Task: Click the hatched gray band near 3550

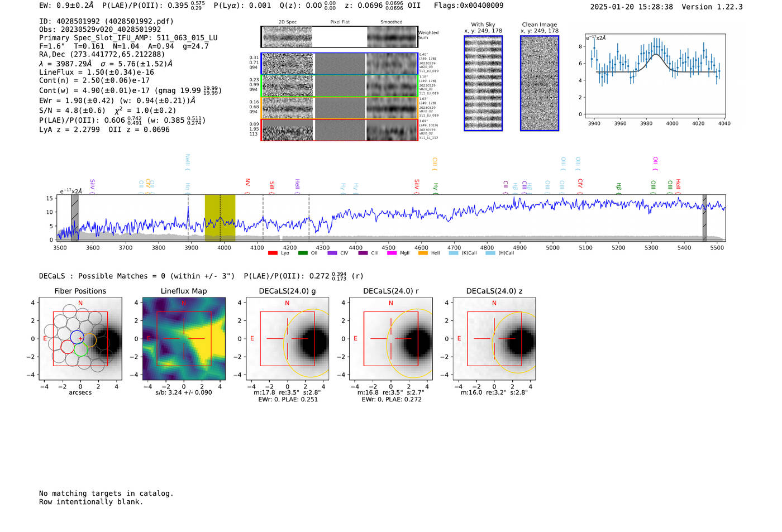Action: [x=75, y=218]
